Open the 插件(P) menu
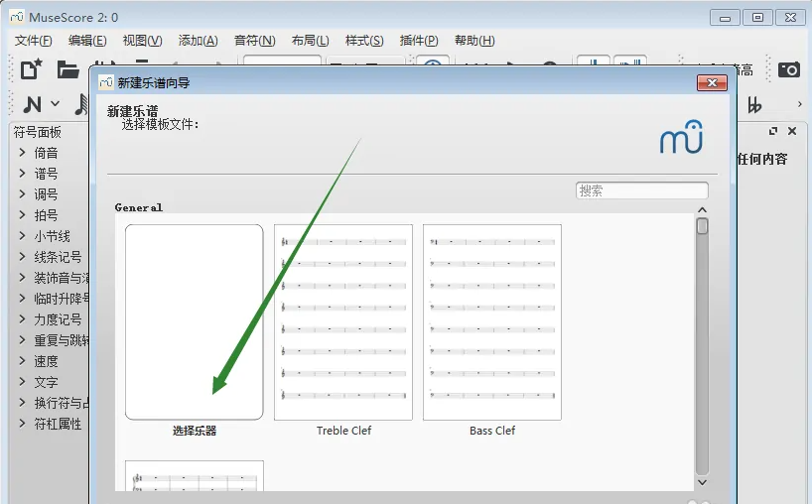This screenshot has height=504, width=812. [x=419, y=41]
